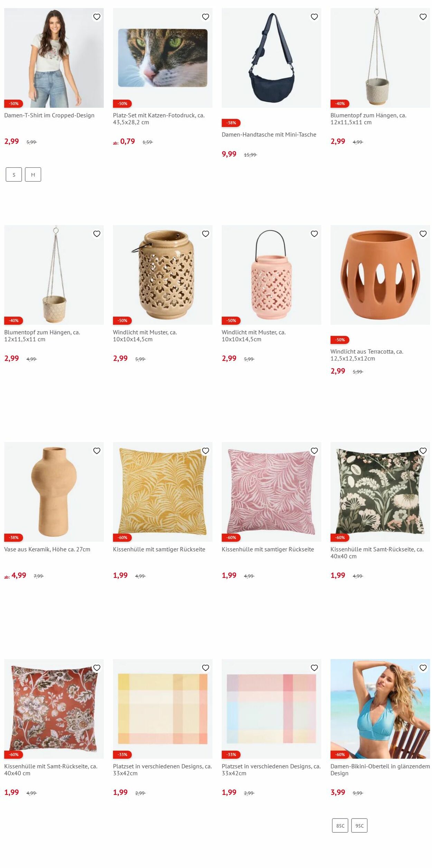Open Vase aus Keramik title link
432x868 pixels.
(47, 549)
